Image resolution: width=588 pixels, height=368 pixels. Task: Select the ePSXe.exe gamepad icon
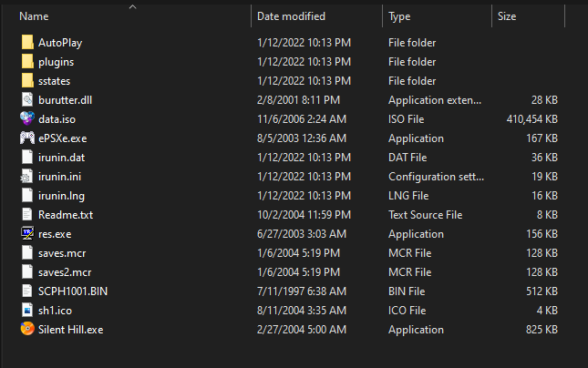click(27, 138)
